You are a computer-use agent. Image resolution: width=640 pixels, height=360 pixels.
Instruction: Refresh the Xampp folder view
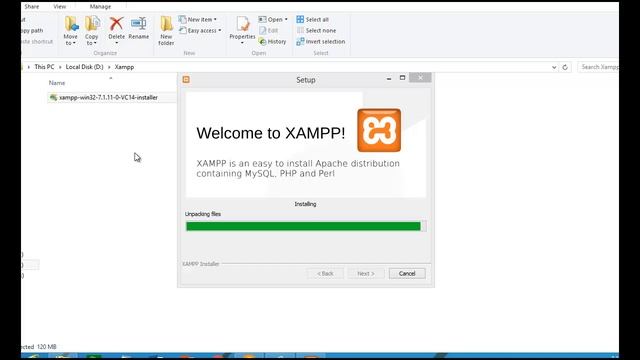(x=565, y=67)
